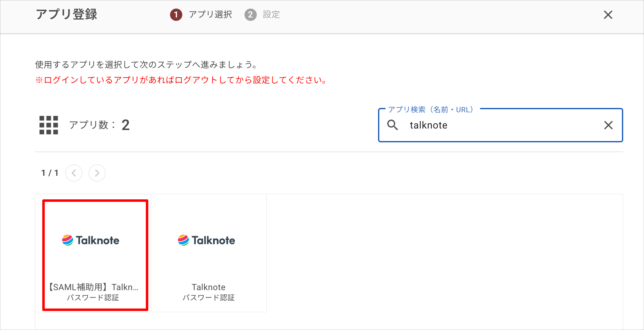Click パスワード認証 under plain Talknote
Viewport: 644px width, 330px height.
pos(209,297)
